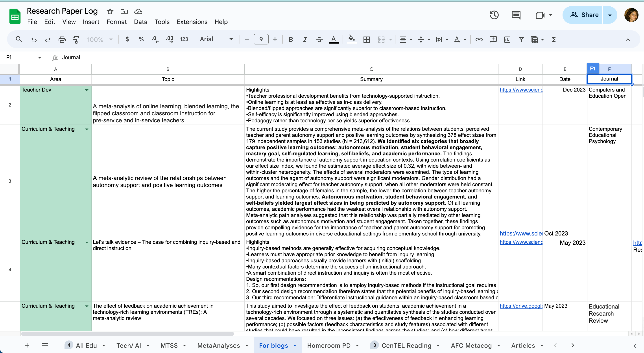This screenshot has height=353, width=644.
Task: Open the comments panel icon
Action: click(516, 15)
